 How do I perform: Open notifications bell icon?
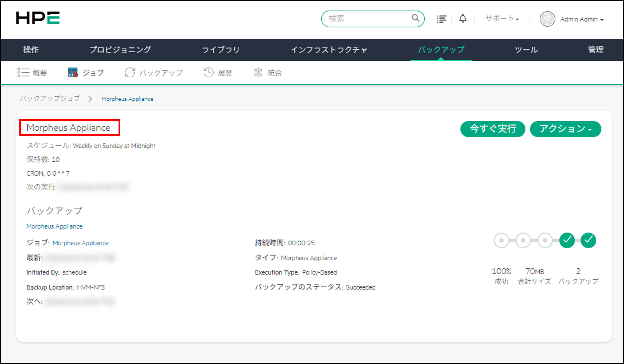pos(463,18)
